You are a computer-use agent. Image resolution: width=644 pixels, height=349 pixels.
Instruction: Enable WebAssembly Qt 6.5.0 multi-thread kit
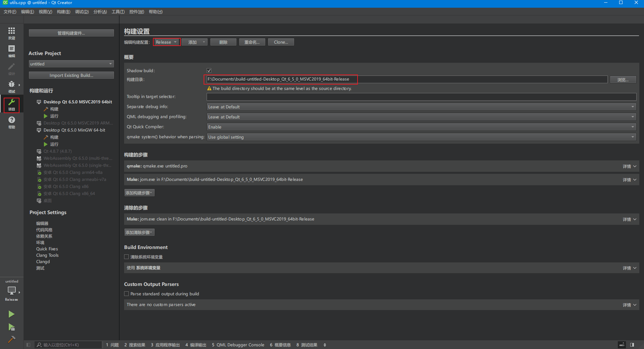tap(78, 158)
